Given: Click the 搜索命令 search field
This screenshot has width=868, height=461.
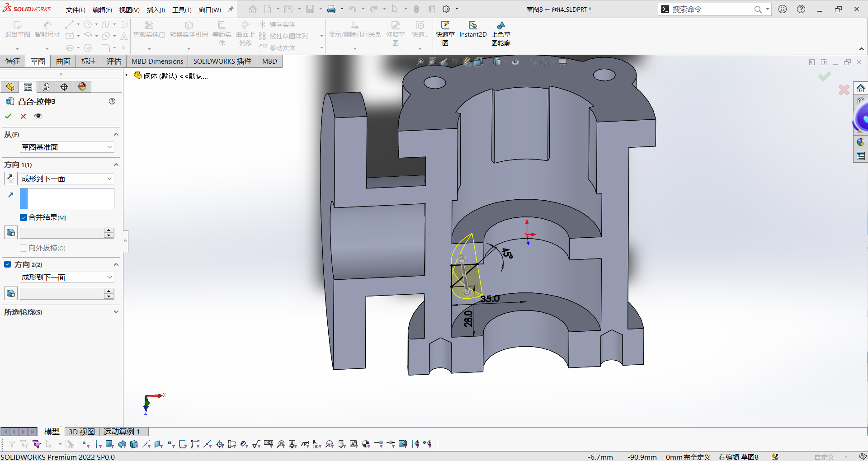Looking at the screenshot, I should click(x=712, y=9).
